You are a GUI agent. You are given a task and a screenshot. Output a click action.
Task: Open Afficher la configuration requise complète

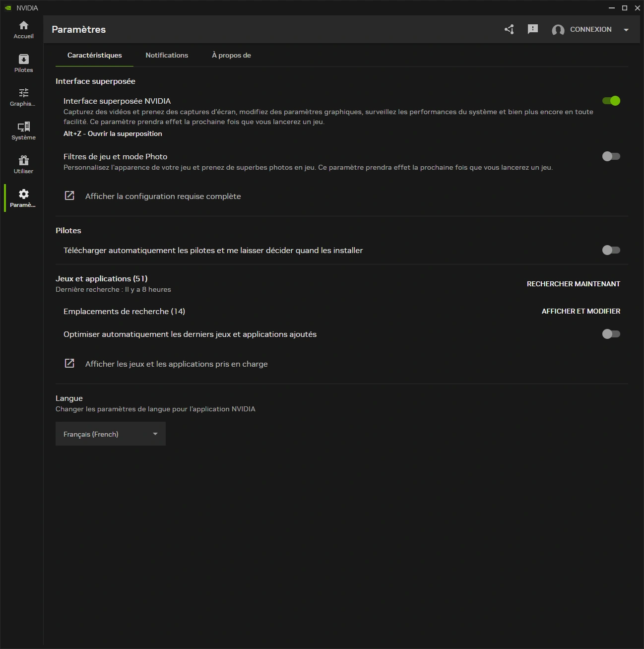pyautogui.click(x=163, y=196)
